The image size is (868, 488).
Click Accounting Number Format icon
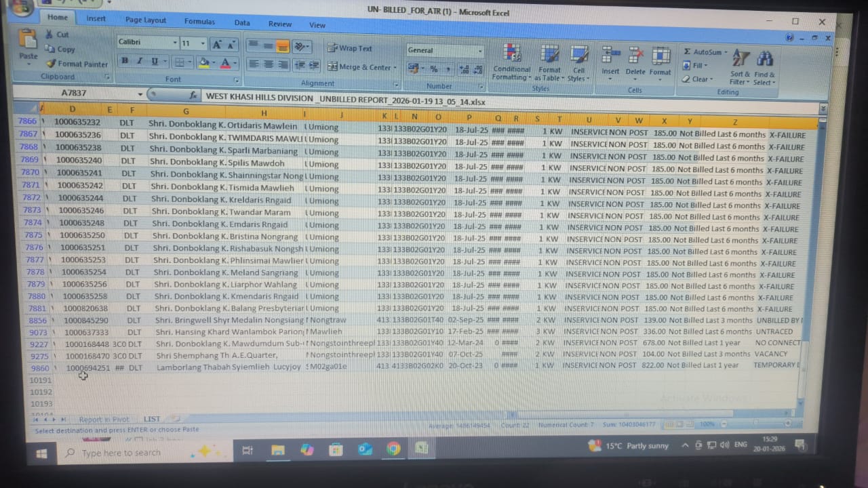point(413,68)
